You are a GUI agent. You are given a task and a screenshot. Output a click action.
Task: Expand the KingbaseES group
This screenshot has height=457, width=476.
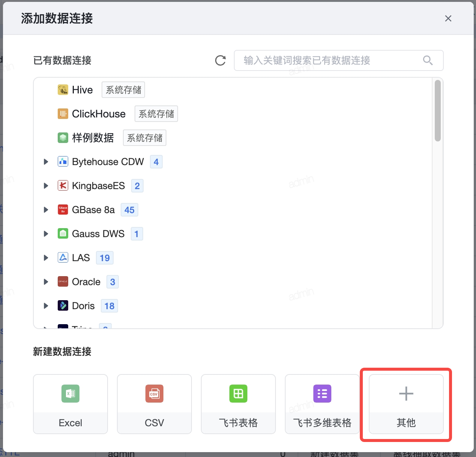tap(46, 186)
